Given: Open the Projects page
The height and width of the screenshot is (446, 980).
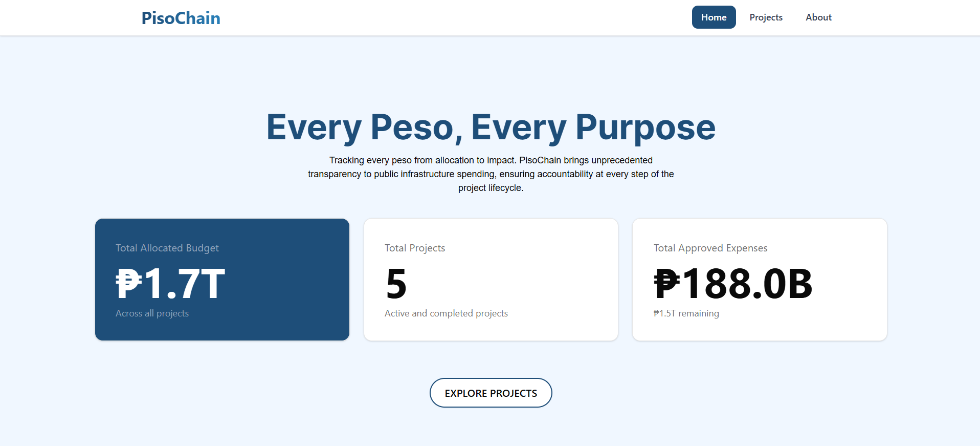Looking at the screenshot, I should point(766,17).
